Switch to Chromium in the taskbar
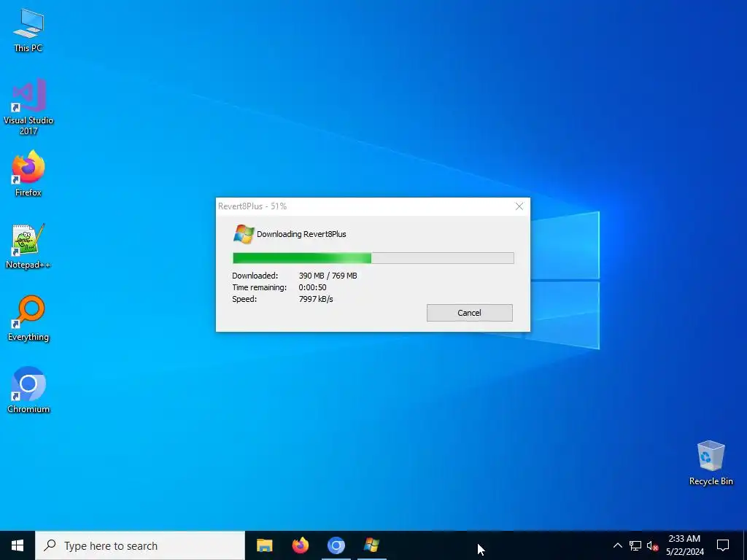This screenshot has height=560, width=747. [336, 545]
